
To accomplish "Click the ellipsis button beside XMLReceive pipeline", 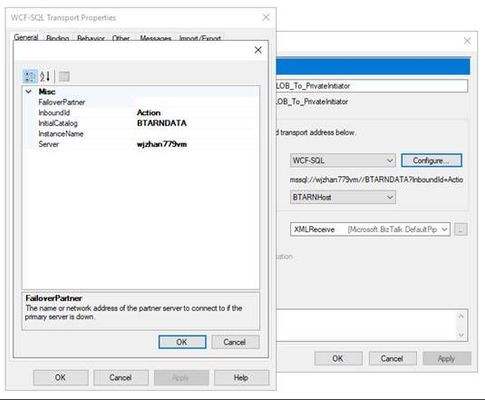I will [461, 229].
